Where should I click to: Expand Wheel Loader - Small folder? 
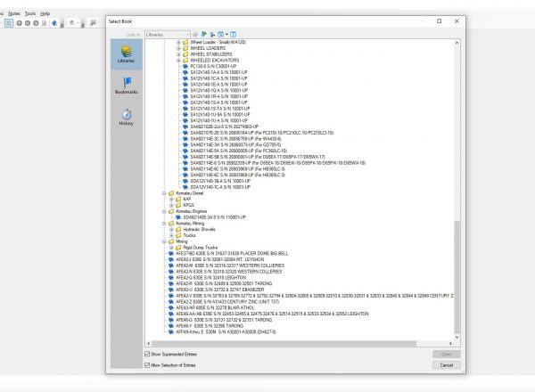click(x=178, y=42)
